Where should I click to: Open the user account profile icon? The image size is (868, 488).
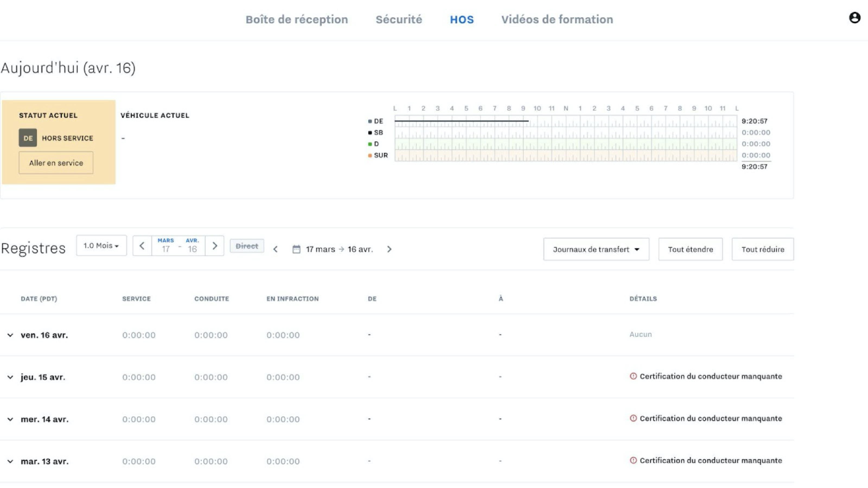(x=854, y=18)
